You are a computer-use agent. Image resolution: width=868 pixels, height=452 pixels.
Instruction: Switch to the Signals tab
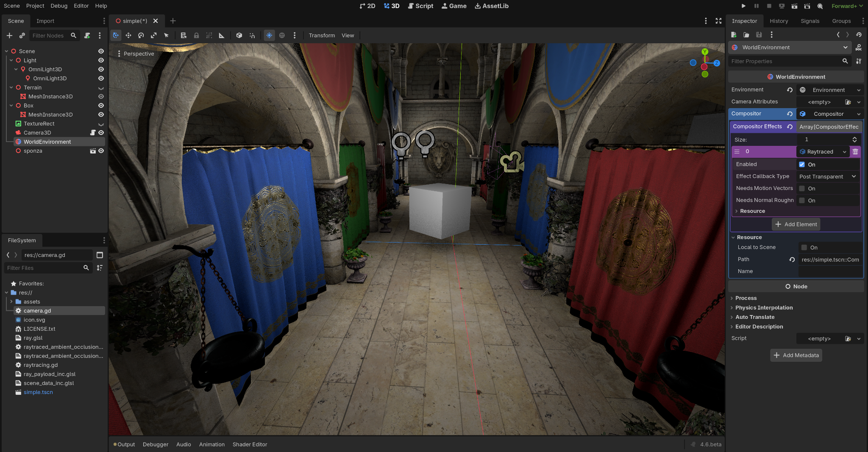coord(810,21)
